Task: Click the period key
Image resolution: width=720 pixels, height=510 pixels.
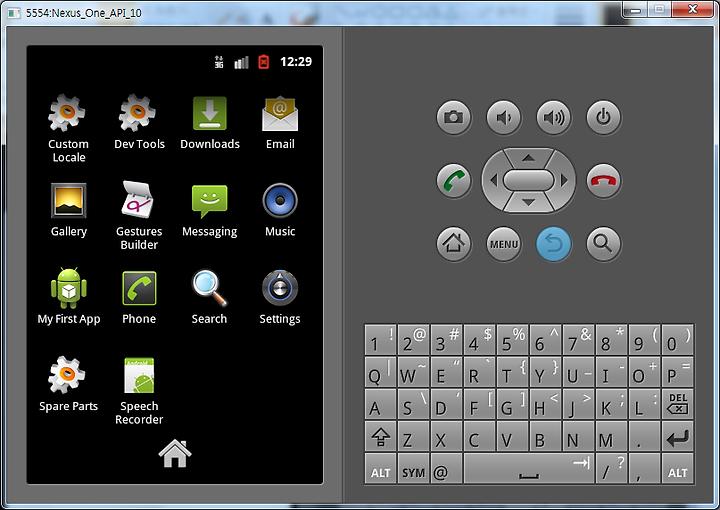Action: 645,436
